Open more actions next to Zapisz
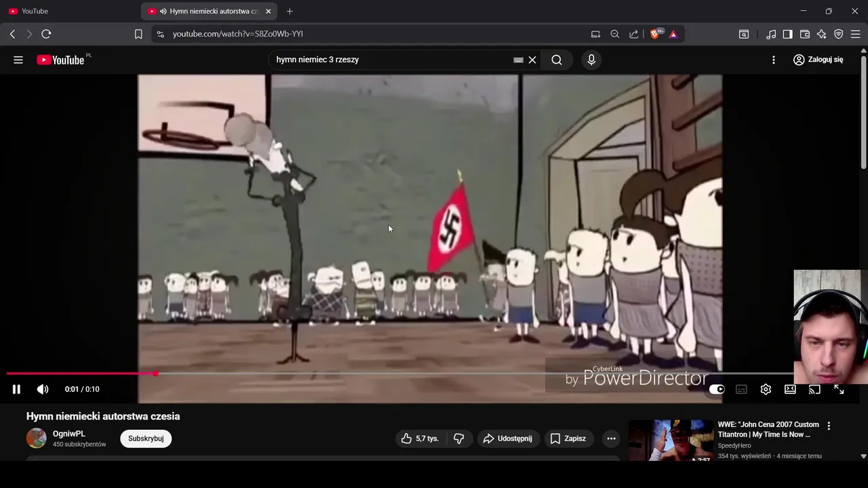 611,439
